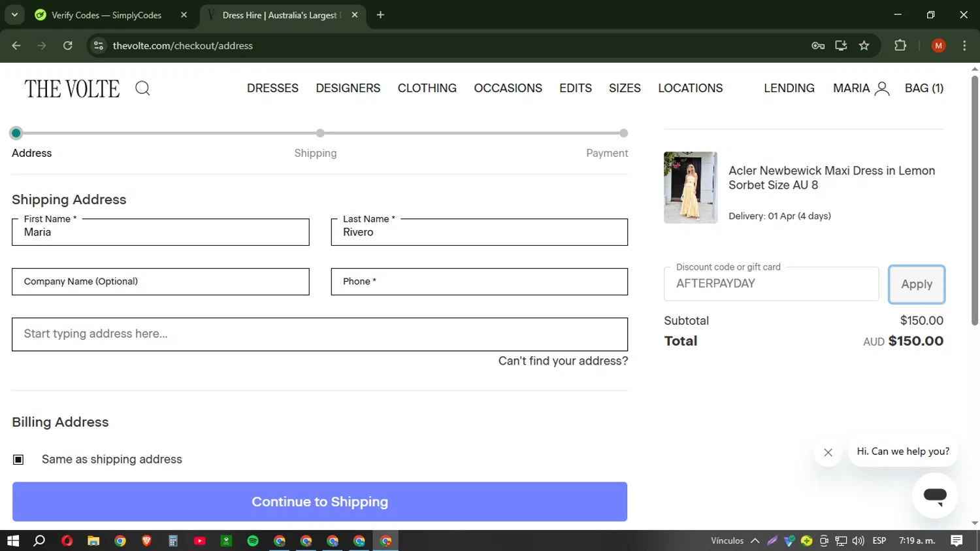Open DESIGNERS menu
The image size is (980, 551).
click(x=348, y=88)
